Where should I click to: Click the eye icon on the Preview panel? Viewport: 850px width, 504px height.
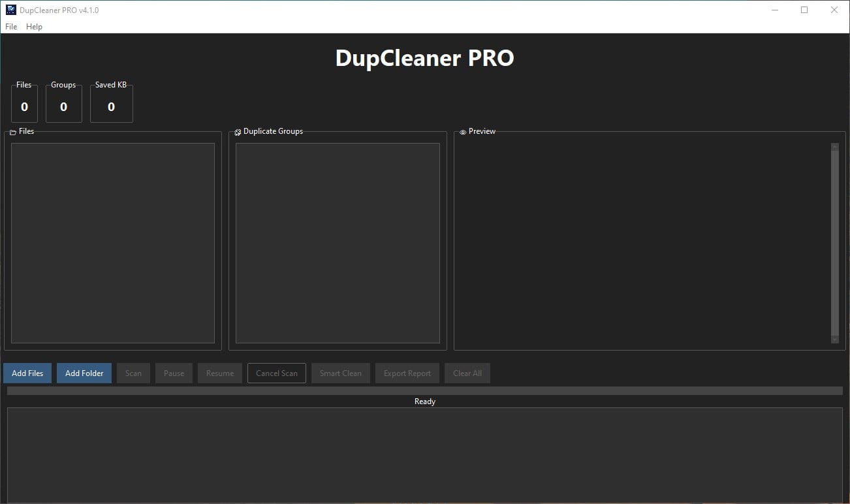(x=462, y=131)
